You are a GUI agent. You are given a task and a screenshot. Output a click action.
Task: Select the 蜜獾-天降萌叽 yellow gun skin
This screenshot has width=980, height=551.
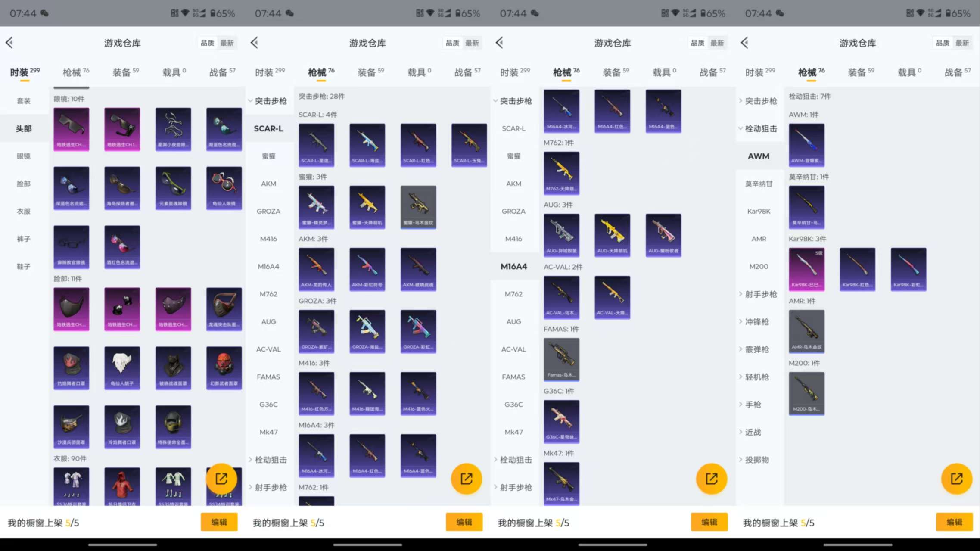coord(367,207)
